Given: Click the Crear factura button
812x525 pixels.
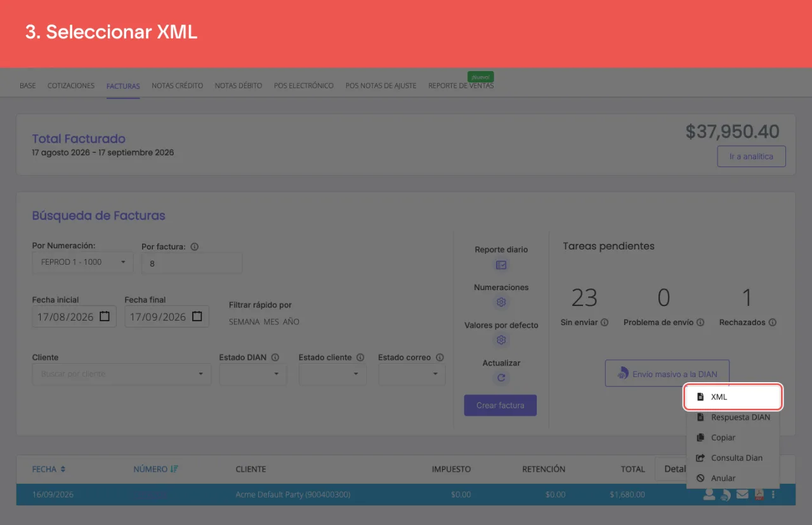Looking at the screenshot, I should pos(501,405).
